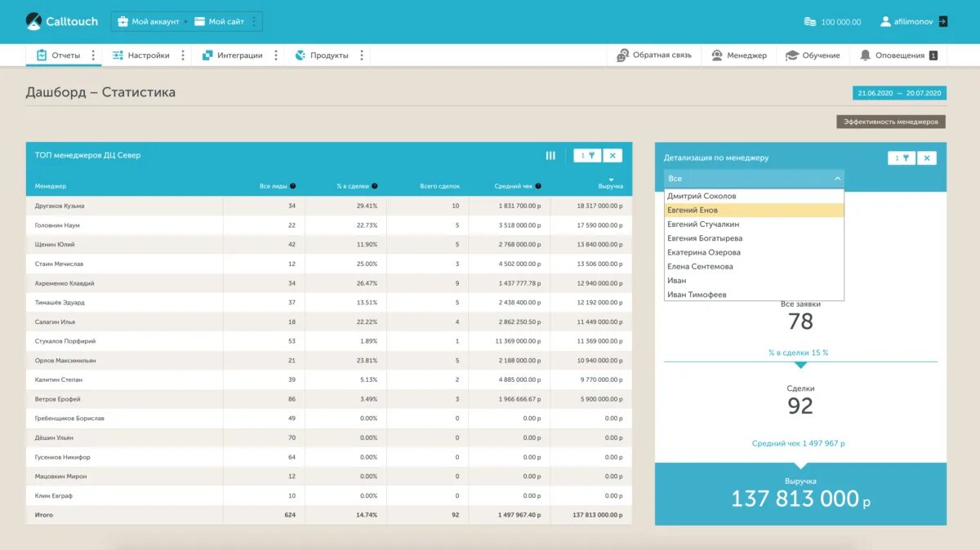Collapse the Все manager selector dropdown
The width and height of the screenshot is (980, 550).
click(839, 178)
